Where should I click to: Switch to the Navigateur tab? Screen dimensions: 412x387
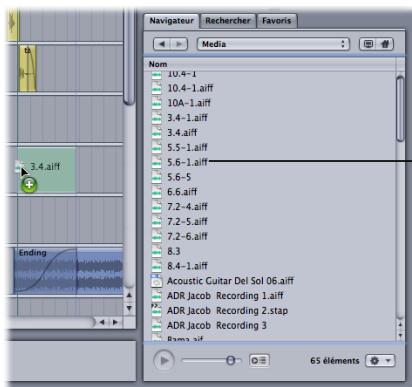click(x=171, y=21)
